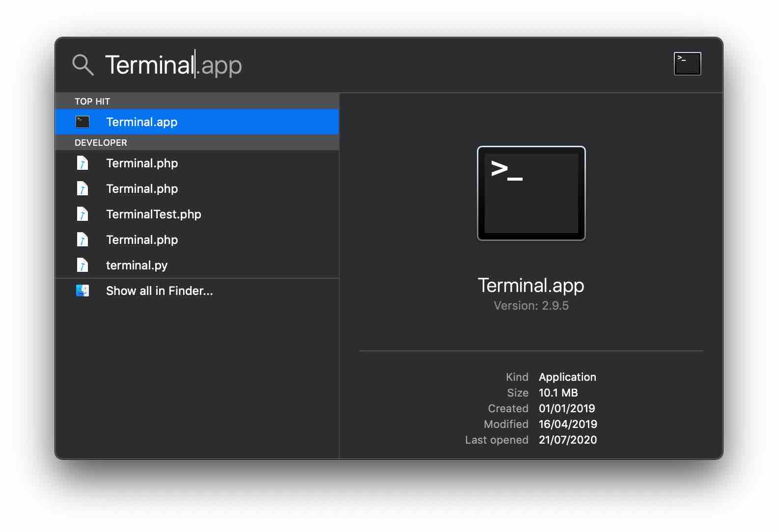The image size is (778, 532).
Task: Click the Size value 10.1 MB
Action: [558, 393]
